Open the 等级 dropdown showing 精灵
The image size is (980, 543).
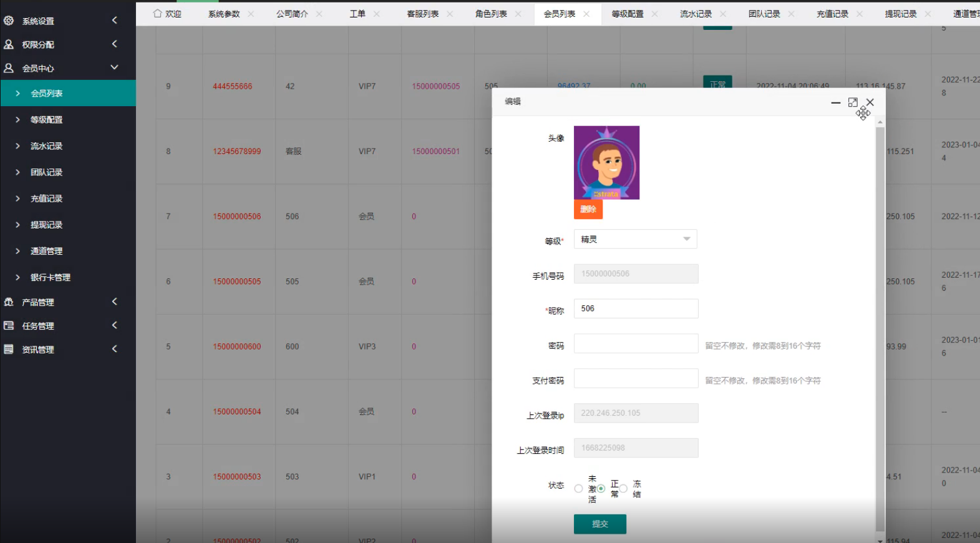pos(635,239)
